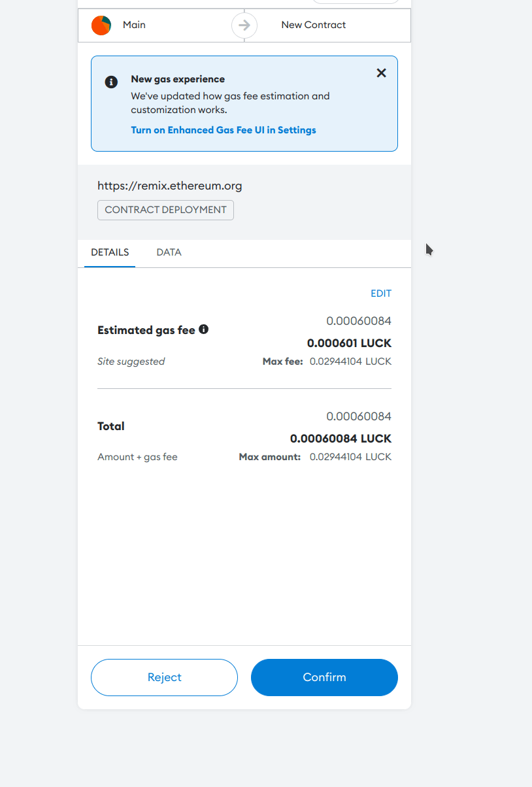532x787 pixels.
Task: Dismiss the New gas experience banner
Action: click(382, 73)
